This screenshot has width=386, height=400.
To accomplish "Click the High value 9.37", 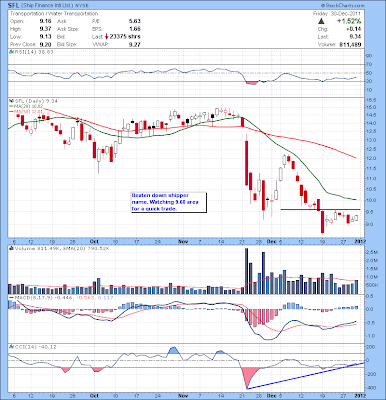I will (45, 29).
